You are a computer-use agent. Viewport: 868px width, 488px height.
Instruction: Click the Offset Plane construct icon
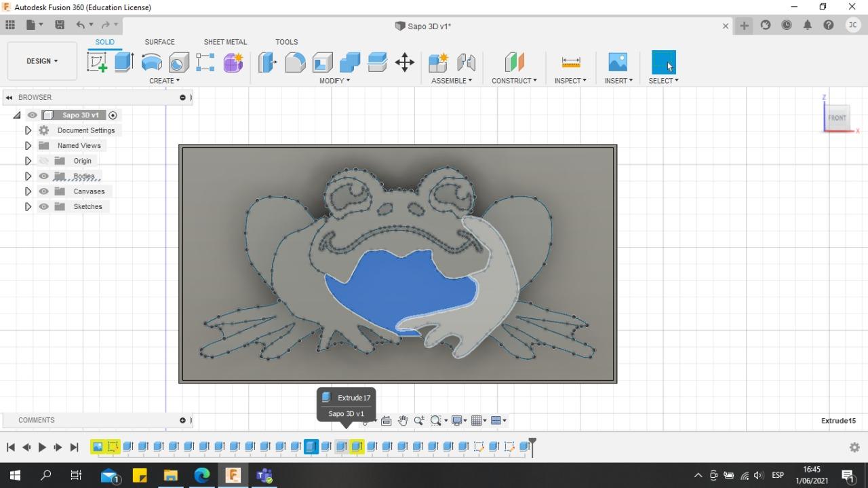coord(515,62)
